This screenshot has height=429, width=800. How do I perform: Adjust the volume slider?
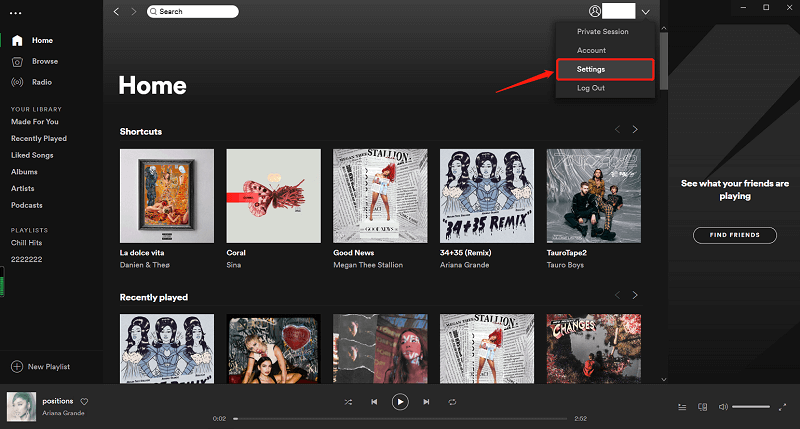pos(751,407)
